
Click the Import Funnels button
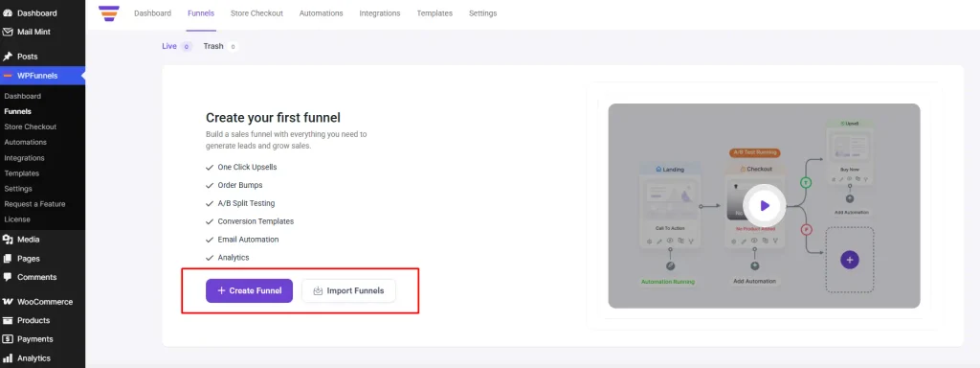coord(348,290)
